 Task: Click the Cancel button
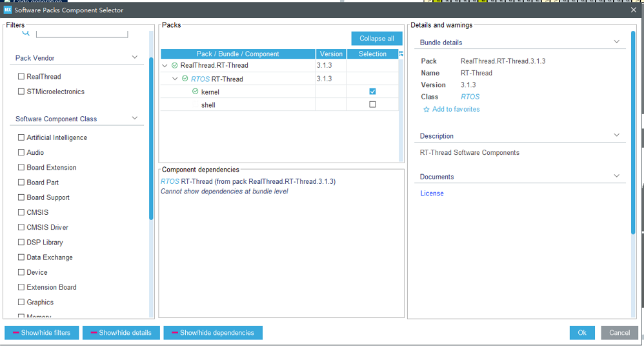[x=619, y=333]
